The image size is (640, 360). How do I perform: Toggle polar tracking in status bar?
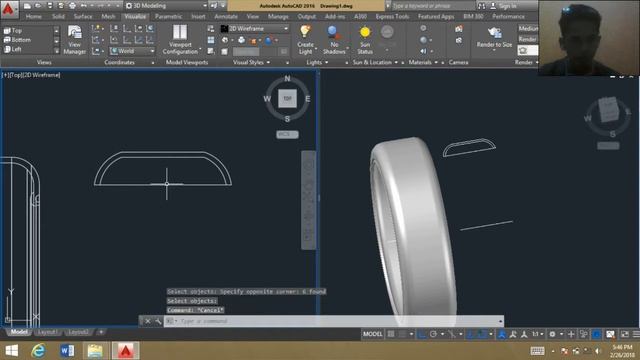[433, 334]
